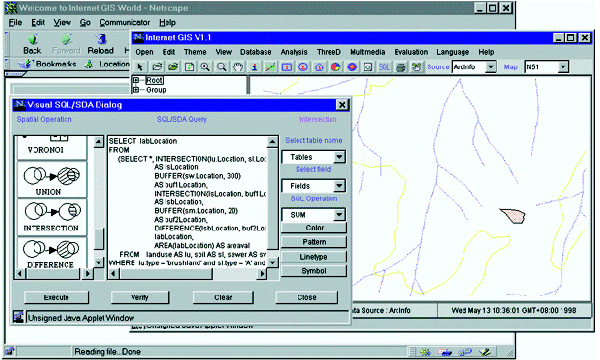Expand the Group tree node
Viewport: 600px width, 360px height.
coord(136,90)
